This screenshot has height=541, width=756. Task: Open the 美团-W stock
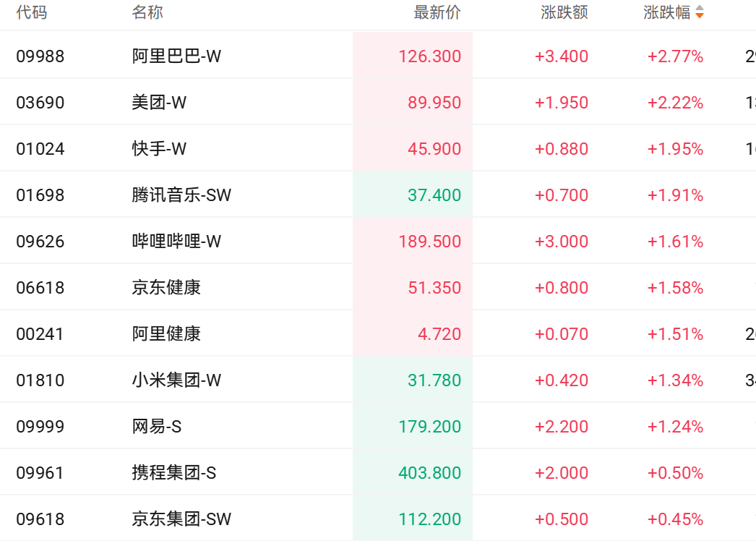[159, 103]
